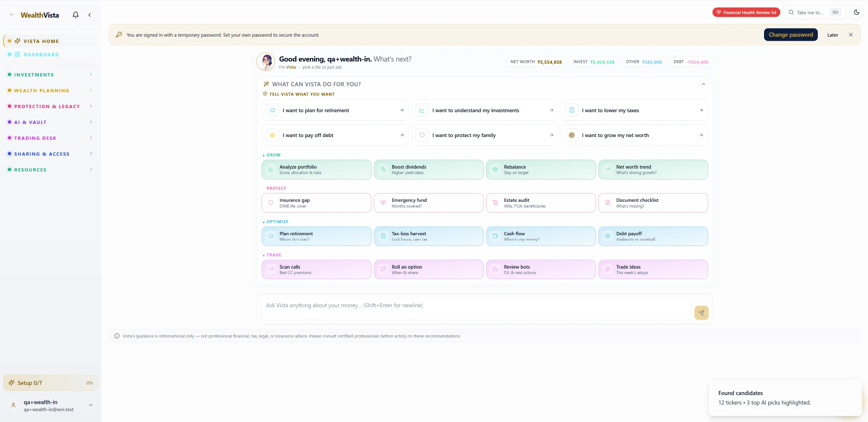
Task: Collapse the sidebar with the back chevron
Action: [90, 15]
